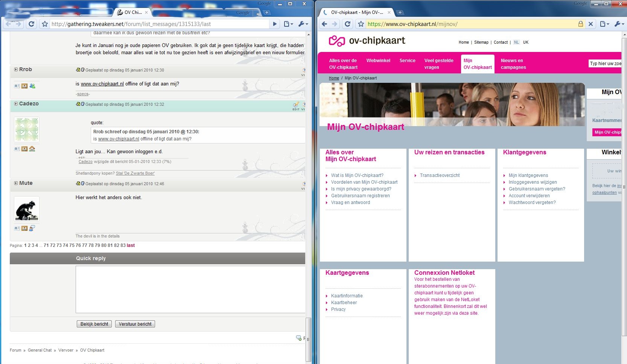Click the 'Bekijk bericht' button

coord(94,324)
